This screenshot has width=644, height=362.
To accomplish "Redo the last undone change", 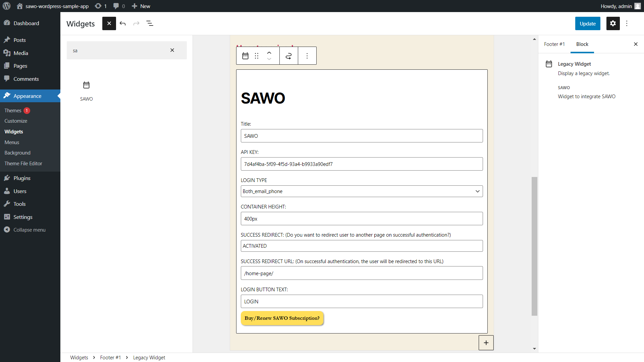I will 136,23.
